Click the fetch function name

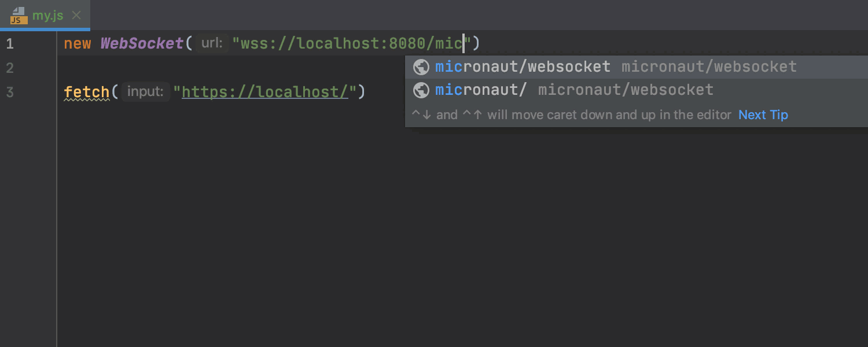click(87, 92)
